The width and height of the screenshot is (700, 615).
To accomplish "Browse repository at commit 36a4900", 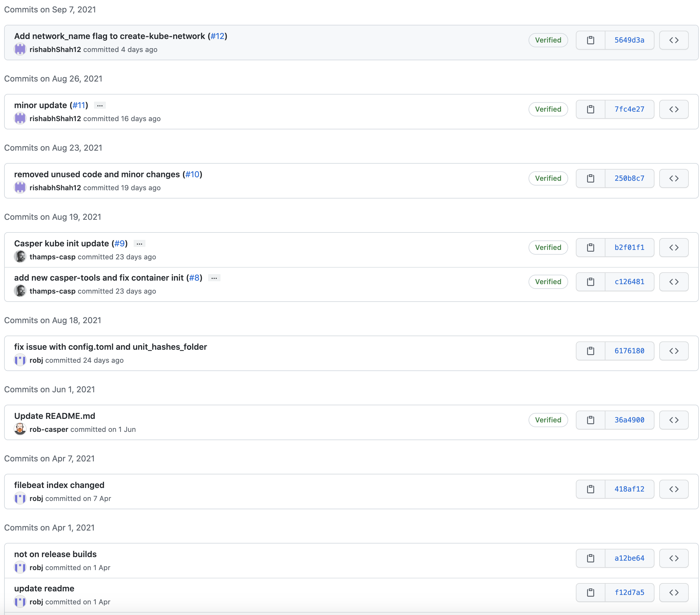I will click(x=674, y=420).
